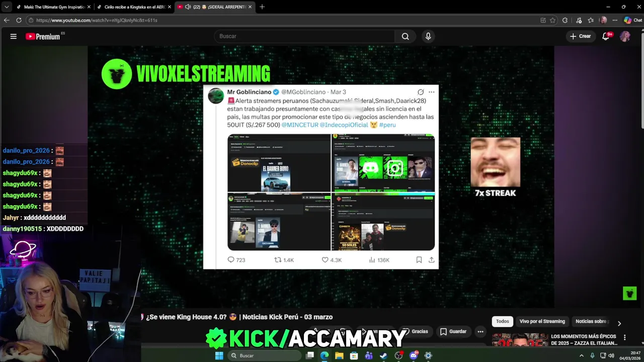Mute the playing SIDERAL tab audio
Viewport: 644px width, 362px height.
point(188,7)
